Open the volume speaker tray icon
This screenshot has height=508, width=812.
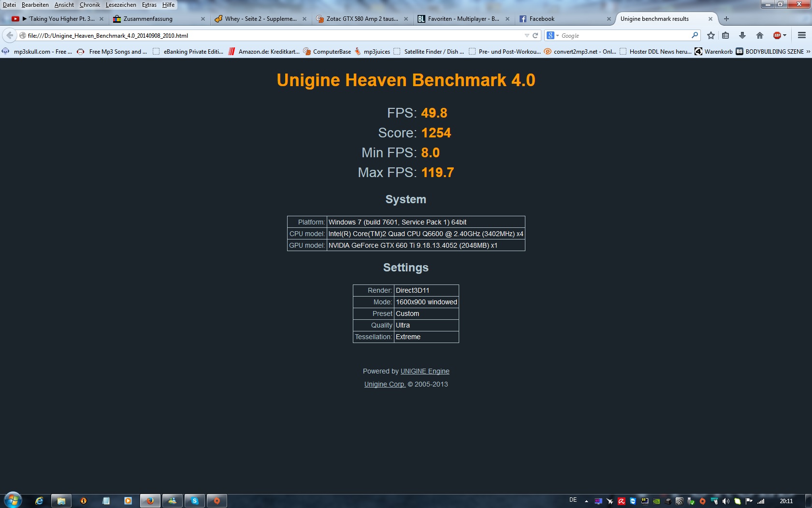(x=726, y=501)
